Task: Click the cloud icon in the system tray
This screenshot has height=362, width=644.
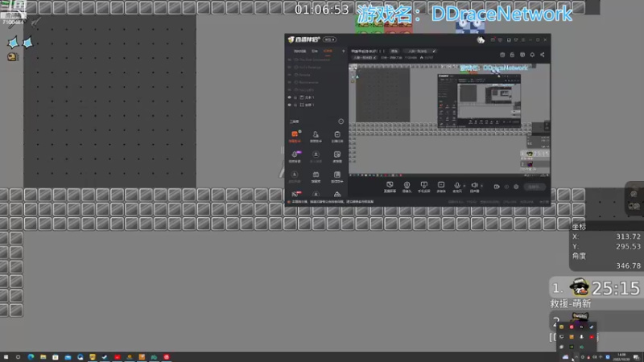Action: coord(566,357)
